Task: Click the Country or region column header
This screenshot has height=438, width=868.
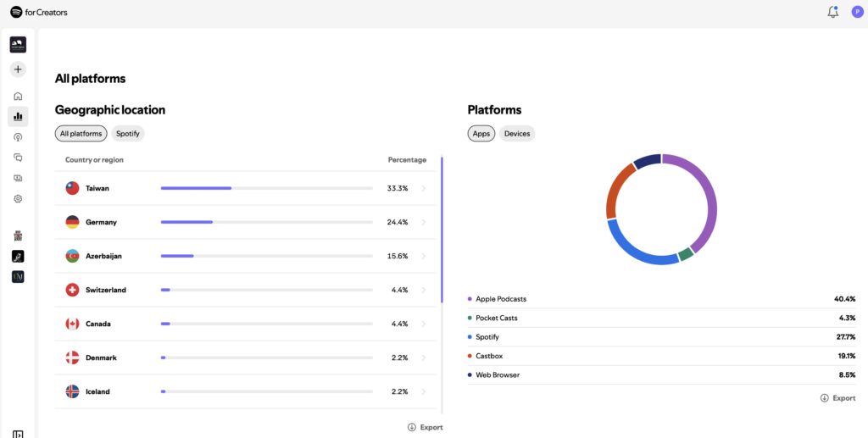Action: coord(94,160)
